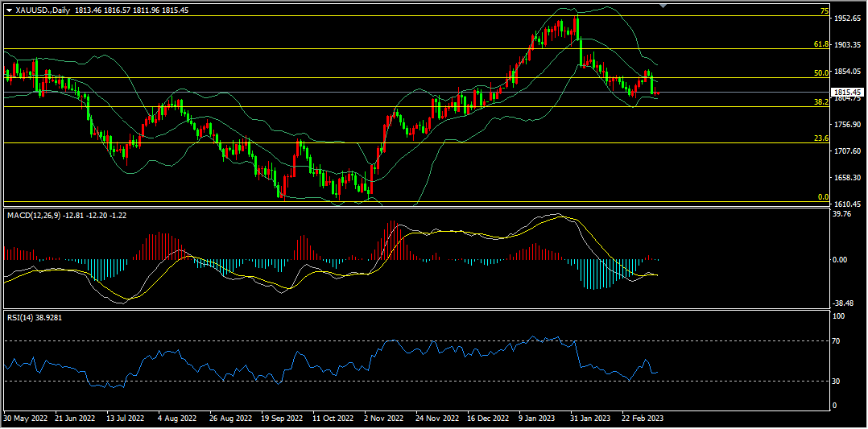Click the 50.0 Fibonacci retracement label

(822, 73)
